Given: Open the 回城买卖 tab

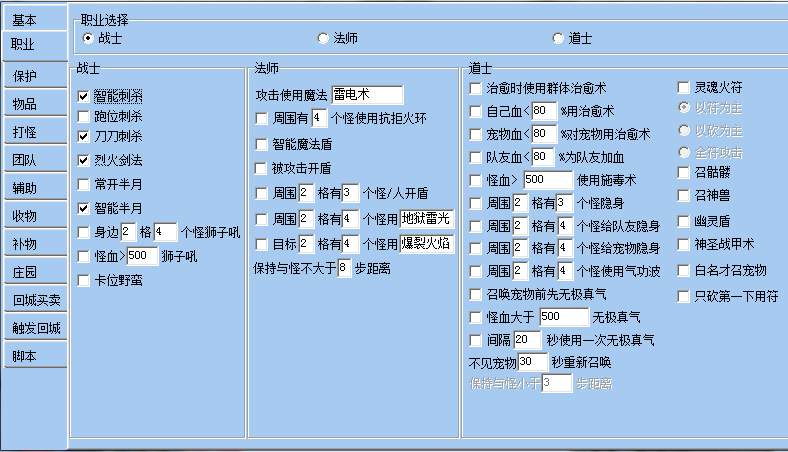Looking at the screenshot, I should click(x=35, y=300).
